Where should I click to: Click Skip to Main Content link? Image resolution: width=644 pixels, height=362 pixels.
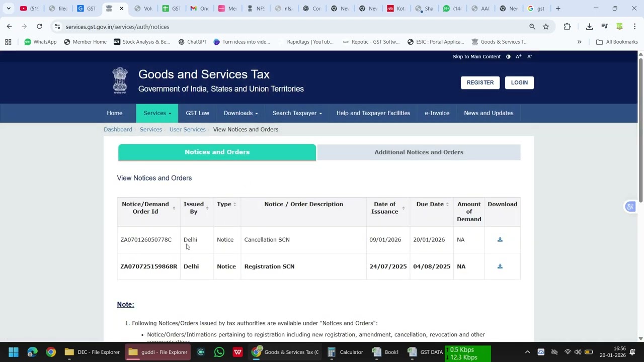pyautogui.click(x=476, y=57)
